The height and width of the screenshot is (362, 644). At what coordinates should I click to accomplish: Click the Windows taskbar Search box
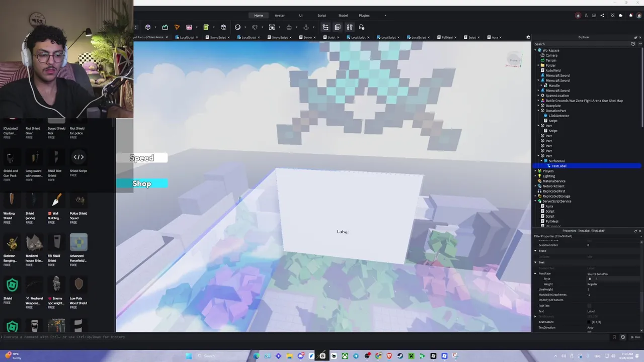coord(221,356)
